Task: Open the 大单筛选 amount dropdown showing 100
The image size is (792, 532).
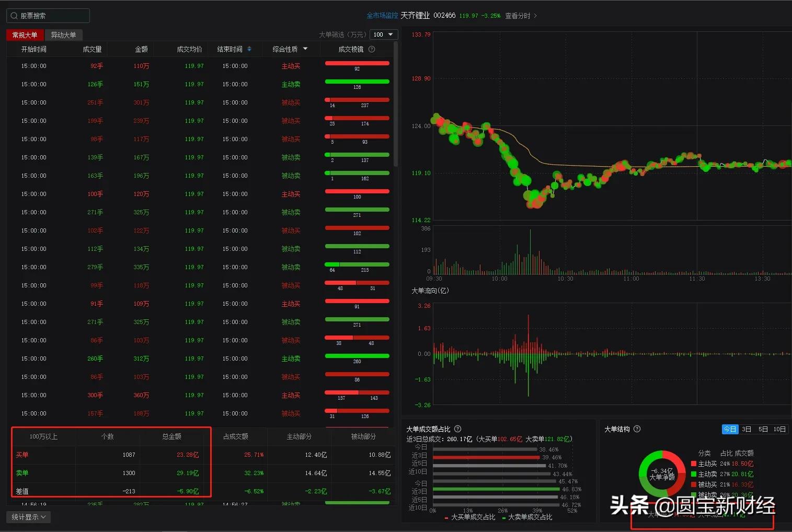Action: pos(384,34)
